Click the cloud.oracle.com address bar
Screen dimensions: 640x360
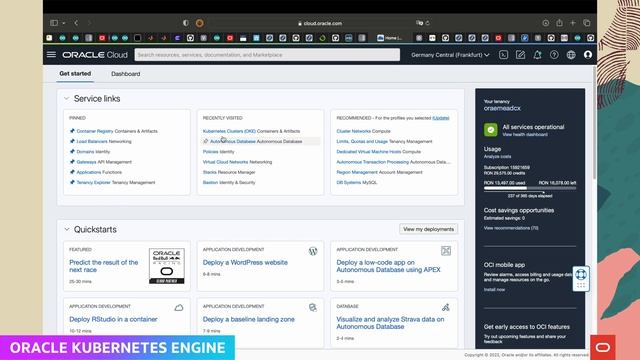point(320,23)
